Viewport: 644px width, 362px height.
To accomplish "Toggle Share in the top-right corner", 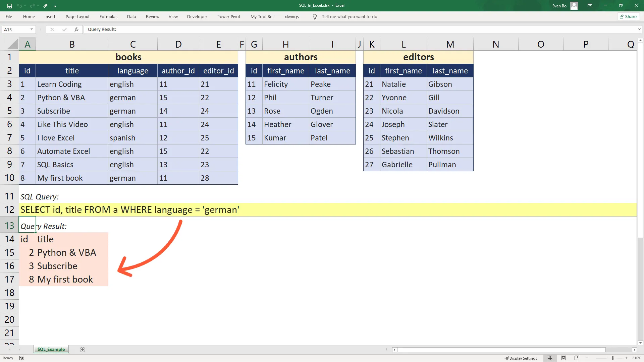I will (x=628, y=16).
